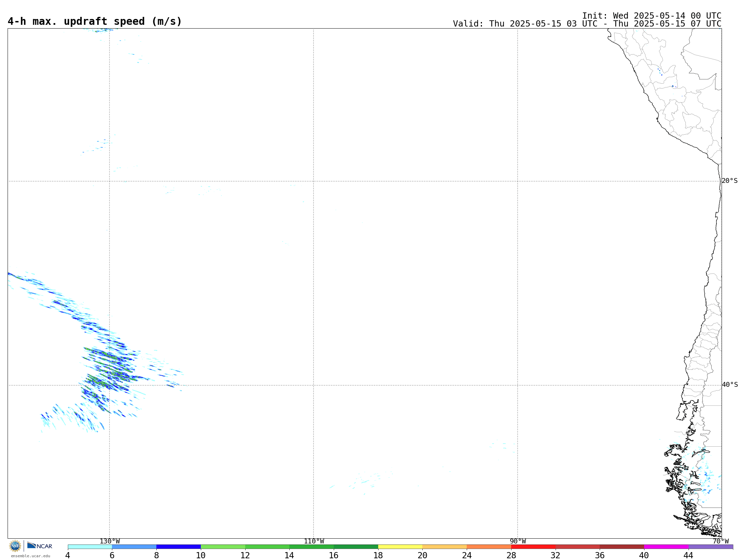Viewport: 744px width, 560px height.
Task: Click the colorbar tick label 18
Action: (x=378, y=556)
